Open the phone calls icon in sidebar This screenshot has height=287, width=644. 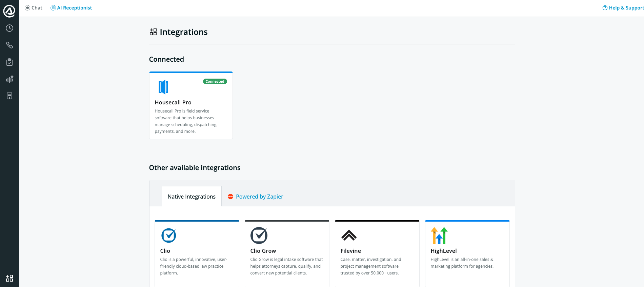pos(9,45)
